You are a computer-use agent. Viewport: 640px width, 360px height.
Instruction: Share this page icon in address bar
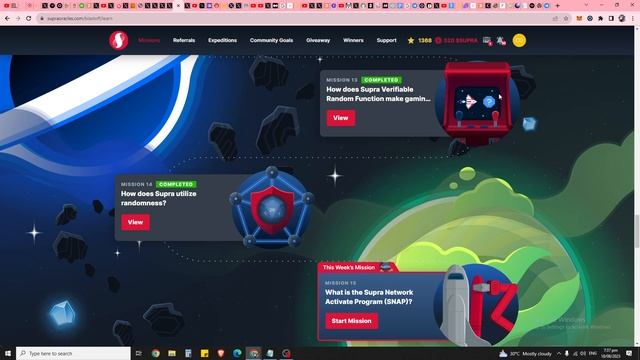(555, 18)
